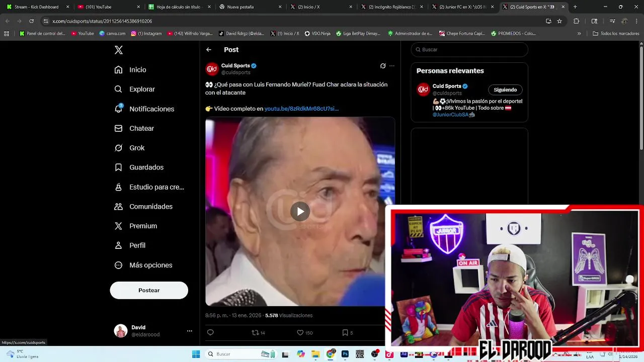Open the youtu.be video link
Screen dimensions: 644x362
point(301,109)
